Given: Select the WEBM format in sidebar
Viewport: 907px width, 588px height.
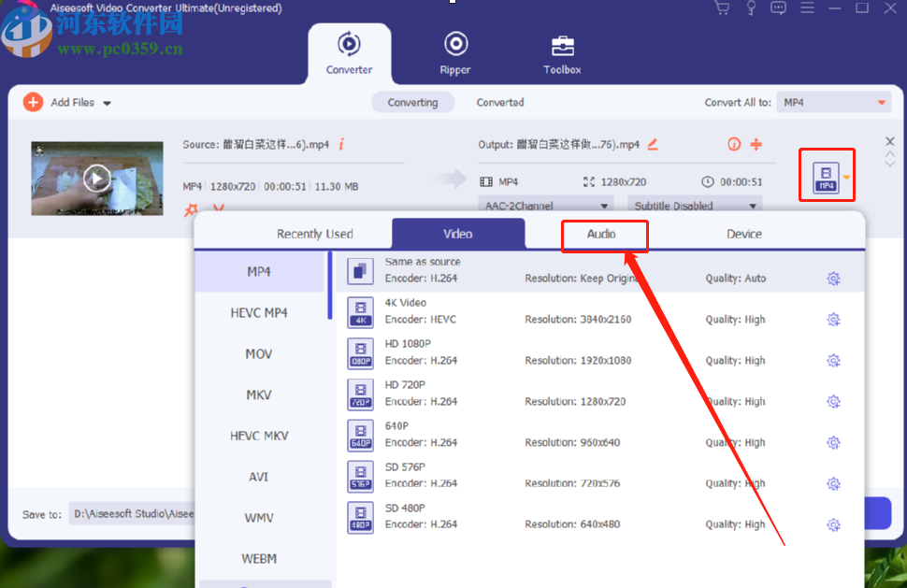Looking at the screenshot, I should pyautogui.click(x=259, y=558).
